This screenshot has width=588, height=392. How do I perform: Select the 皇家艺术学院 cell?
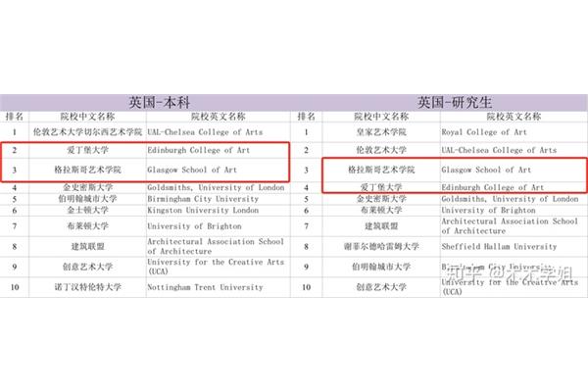point(381,132)
